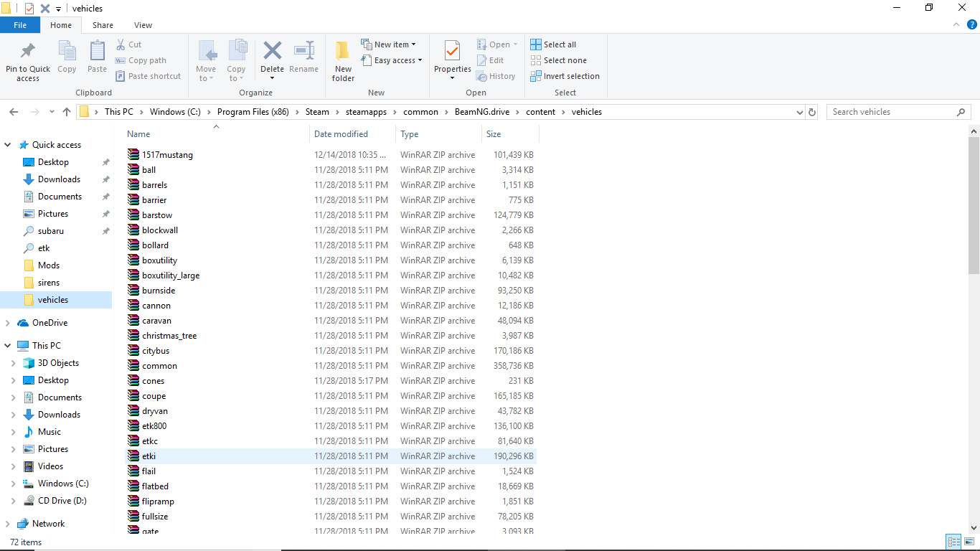Switch to the Share ribbon tab

click(x=103, y=25)
